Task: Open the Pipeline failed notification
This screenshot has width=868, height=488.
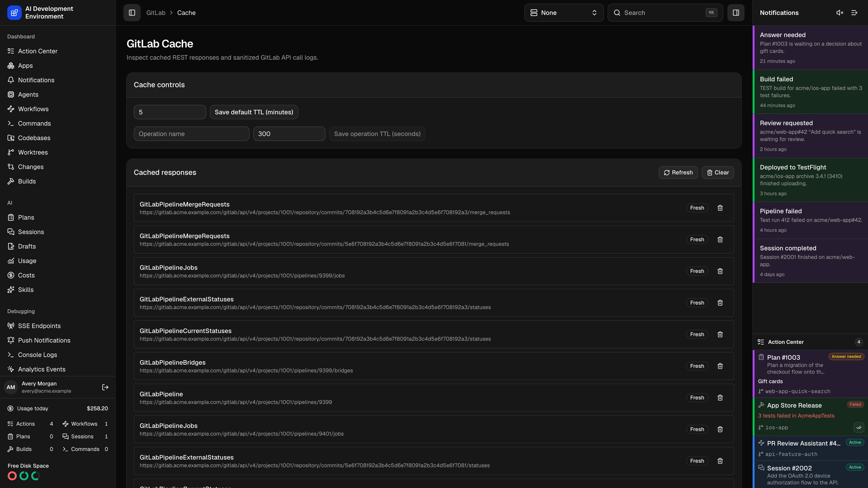Action: tap(810, 220)
